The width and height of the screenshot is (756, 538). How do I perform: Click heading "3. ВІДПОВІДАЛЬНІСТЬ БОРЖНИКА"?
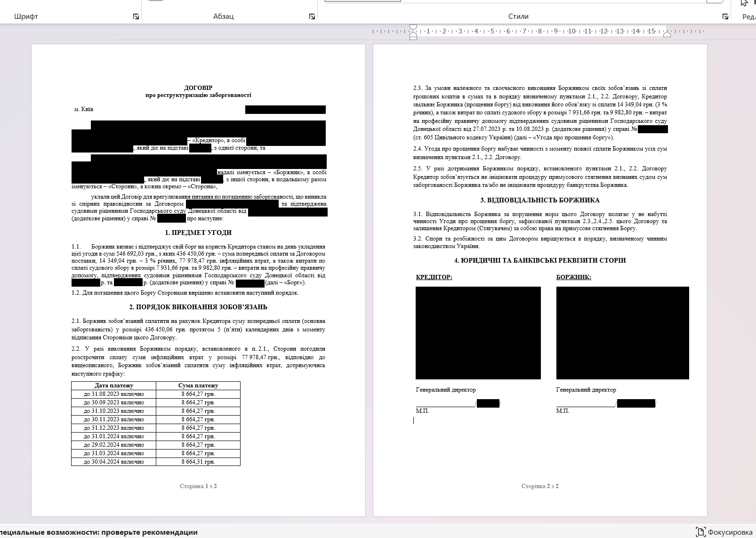click(x=540, y=200)
